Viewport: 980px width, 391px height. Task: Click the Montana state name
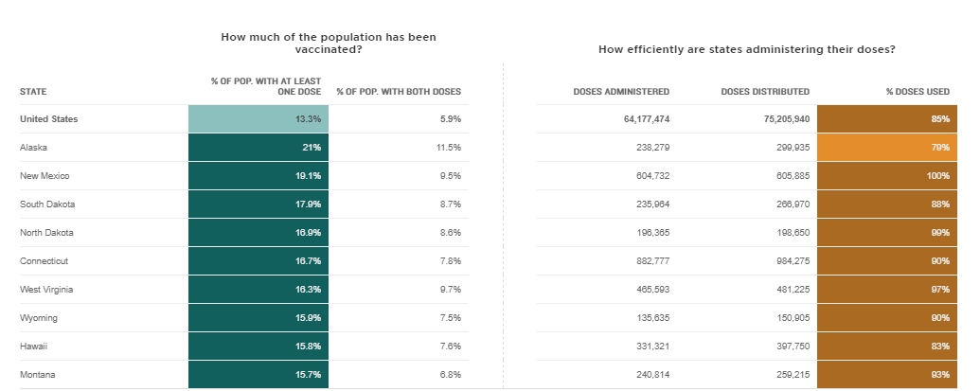coord(37,375)
